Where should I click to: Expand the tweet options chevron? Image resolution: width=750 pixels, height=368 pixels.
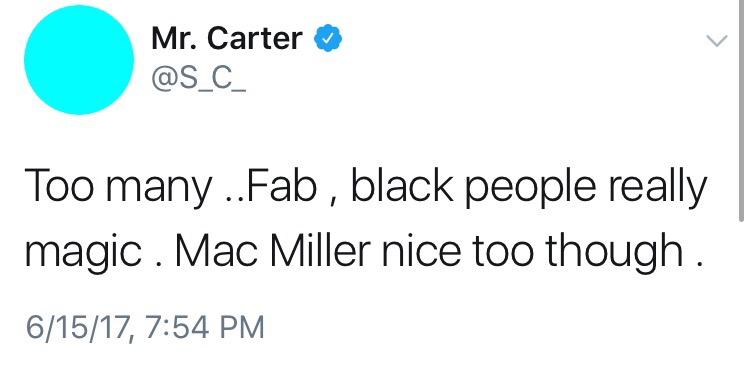(717, 41)
